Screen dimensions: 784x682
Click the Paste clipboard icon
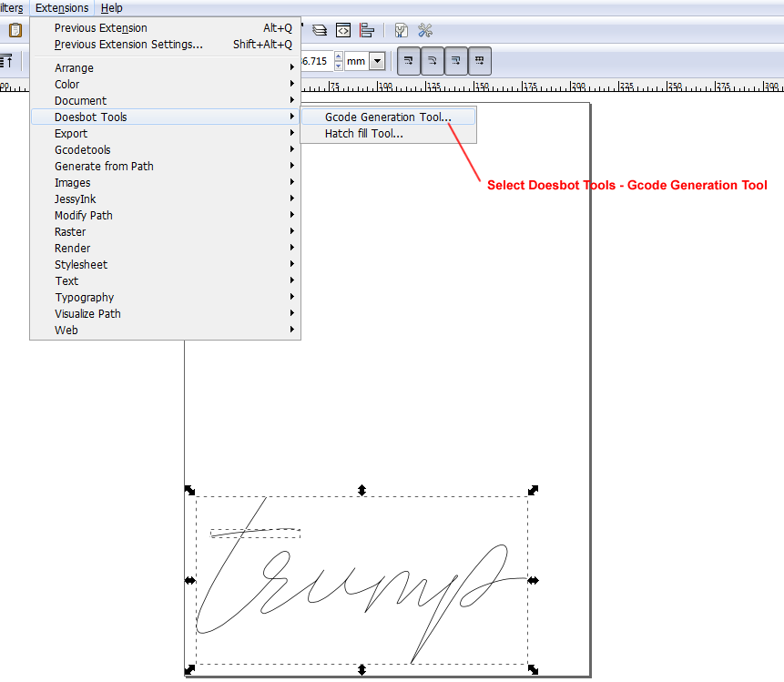point(15,30)
